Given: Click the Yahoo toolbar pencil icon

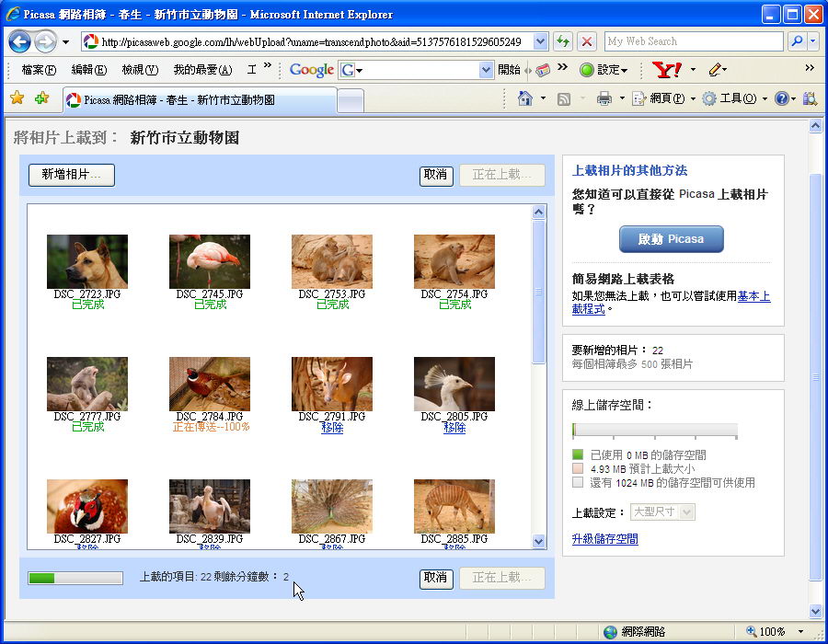Looking at the screenshot, I should point(715,69).
